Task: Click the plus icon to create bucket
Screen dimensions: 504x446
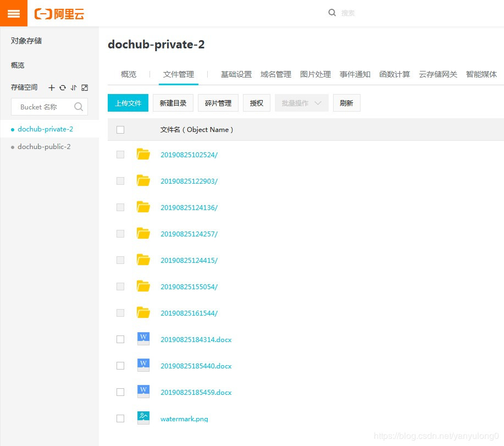Action: coord(52,88)
